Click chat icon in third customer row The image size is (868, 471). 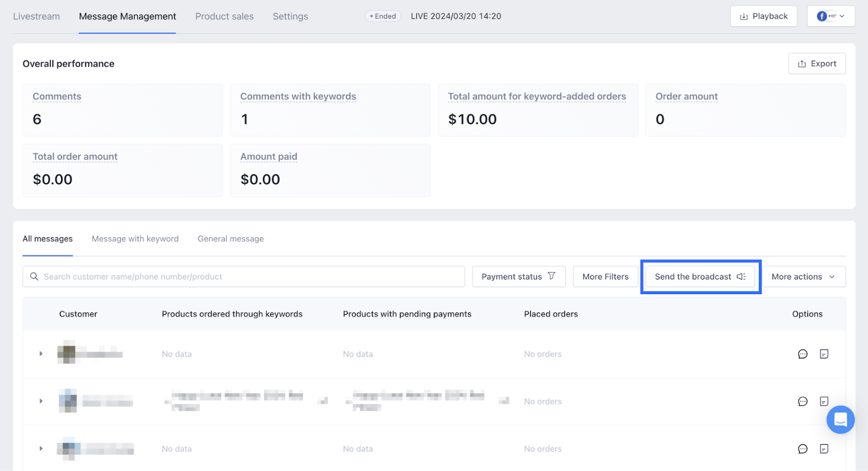pyautogui.click(x=803, y=449)
